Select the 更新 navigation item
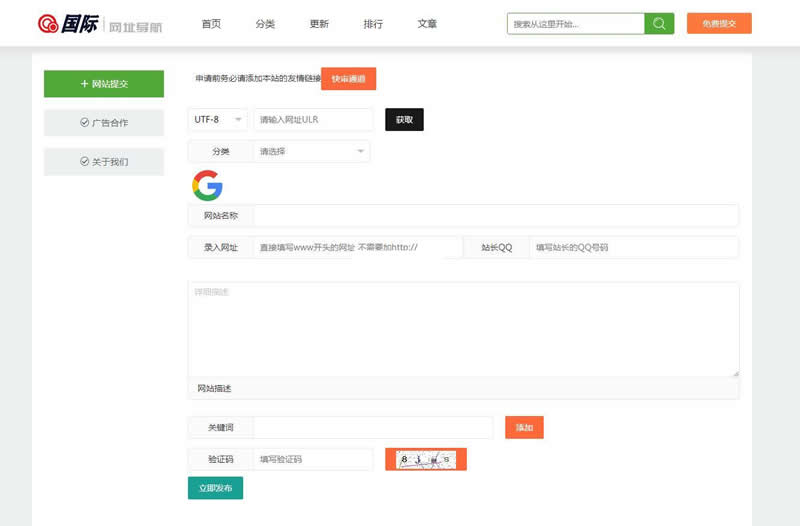 [319, 24]
